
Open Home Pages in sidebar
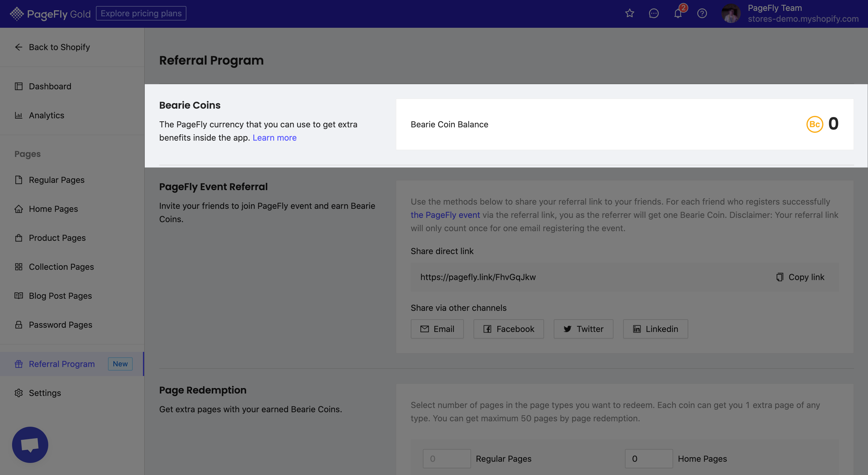click(72, 209)
